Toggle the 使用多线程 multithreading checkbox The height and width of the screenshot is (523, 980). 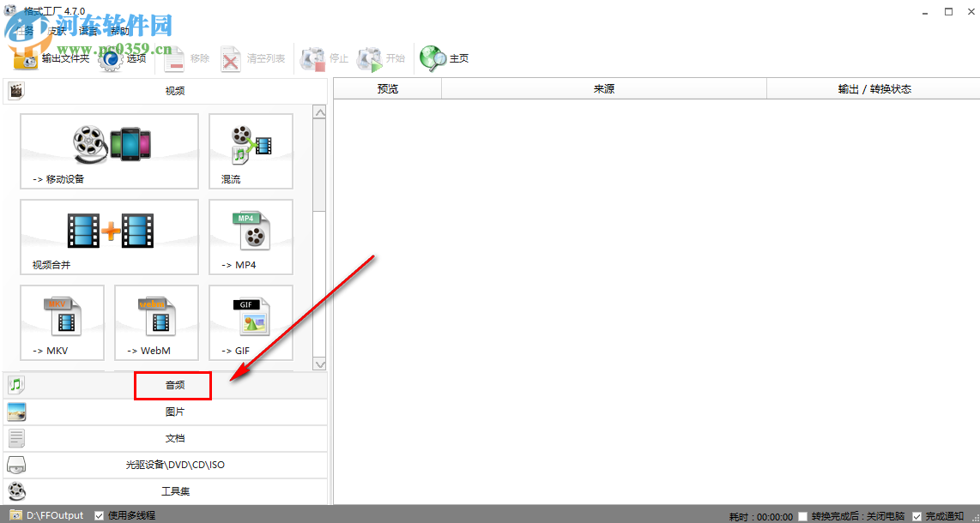(99, 515)
